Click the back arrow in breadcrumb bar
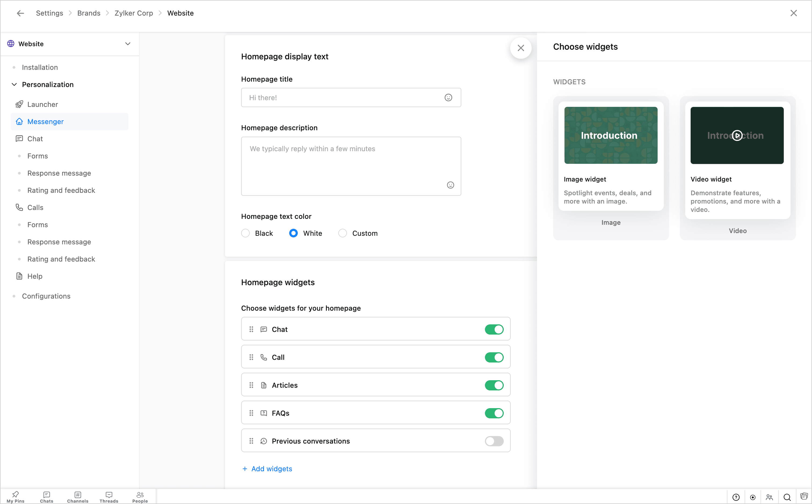This screenshot has width=812, height=504. coord(20,13)
